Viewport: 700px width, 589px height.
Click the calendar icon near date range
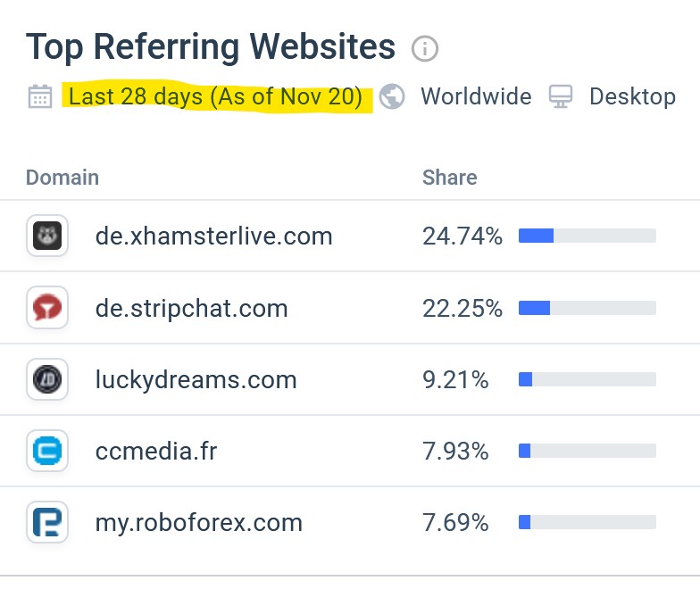40,96
